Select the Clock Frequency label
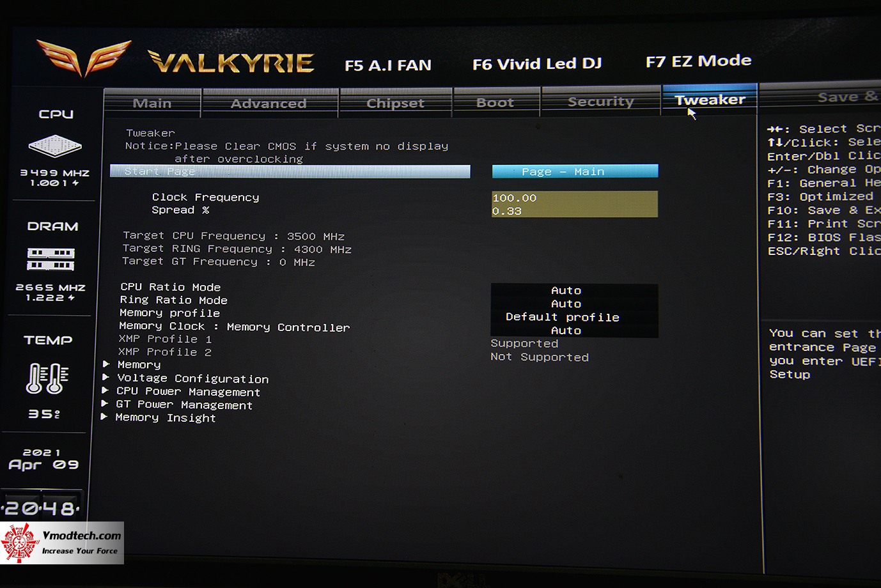This screenshot has width=881, height=588. pos(205,197)
